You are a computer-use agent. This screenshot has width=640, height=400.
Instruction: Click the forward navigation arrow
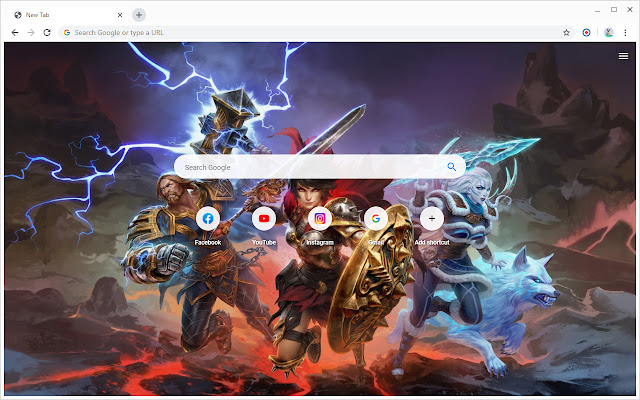click(x=31, y=33)
